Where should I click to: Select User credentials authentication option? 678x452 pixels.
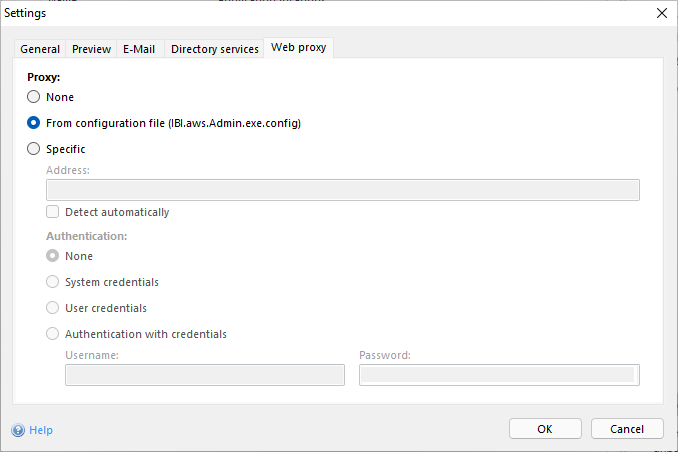pyautogui.click(x=53, y=308)
